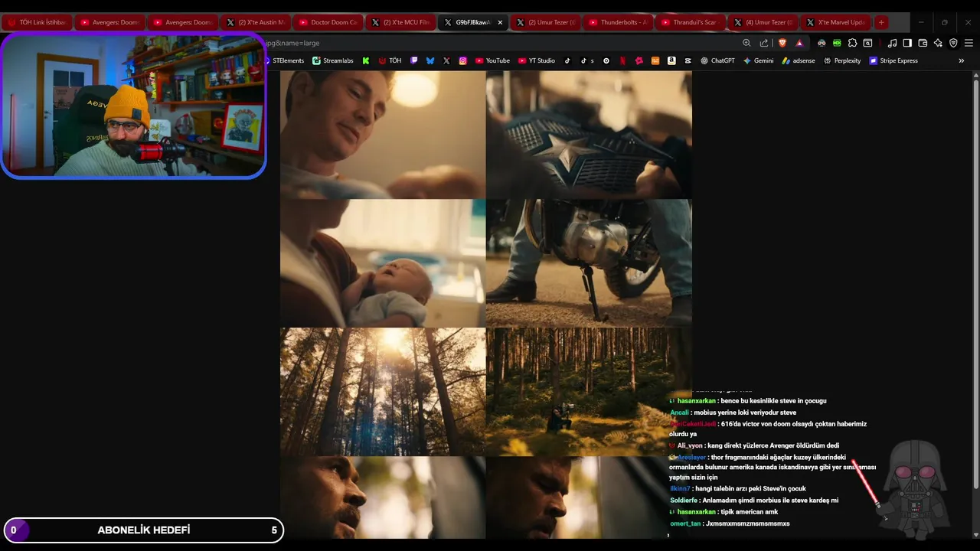The image size is (980, 551).
Task: Open the Brave Wallet icon
Action: pyautogui.click(x=923, y=43)
